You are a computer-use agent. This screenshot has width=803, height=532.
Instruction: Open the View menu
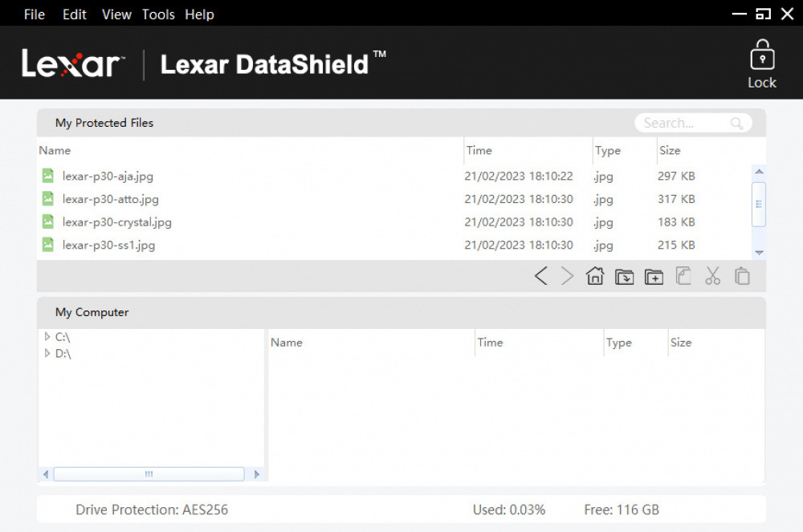click(116, 14)
